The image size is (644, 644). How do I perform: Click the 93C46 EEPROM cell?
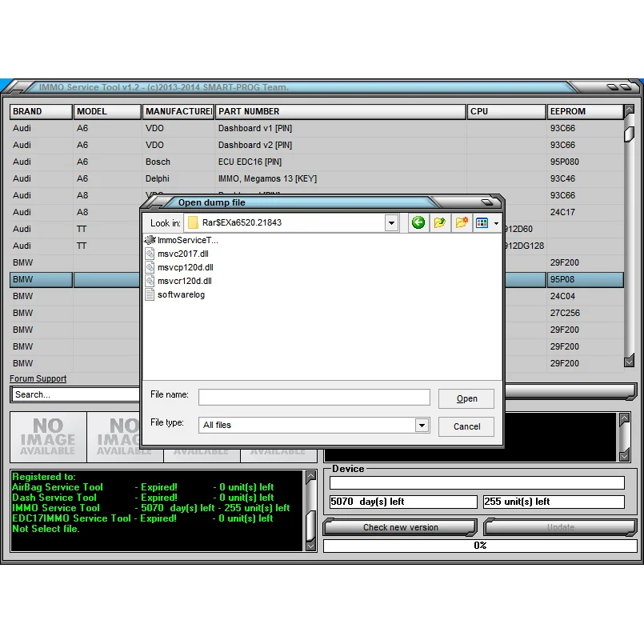pos(585,178)
